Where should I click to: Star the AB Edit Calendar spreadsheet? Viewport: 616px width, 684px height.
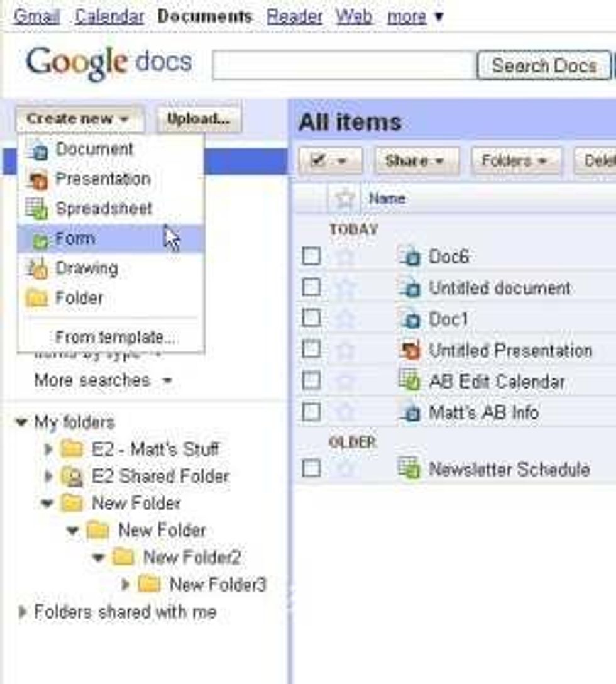coord(345,381)
